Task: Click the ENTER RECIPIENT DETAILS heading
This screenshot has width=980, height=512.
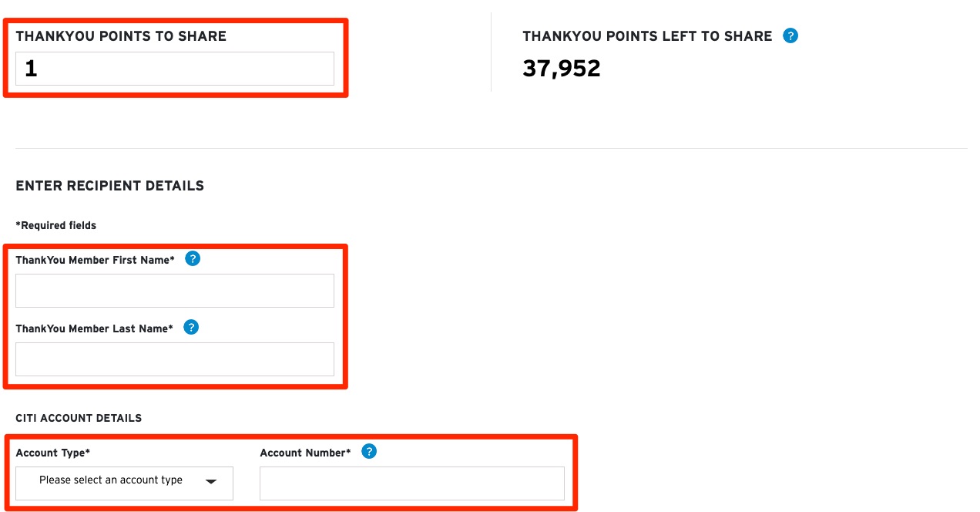Action: click(x=109, y=185)
